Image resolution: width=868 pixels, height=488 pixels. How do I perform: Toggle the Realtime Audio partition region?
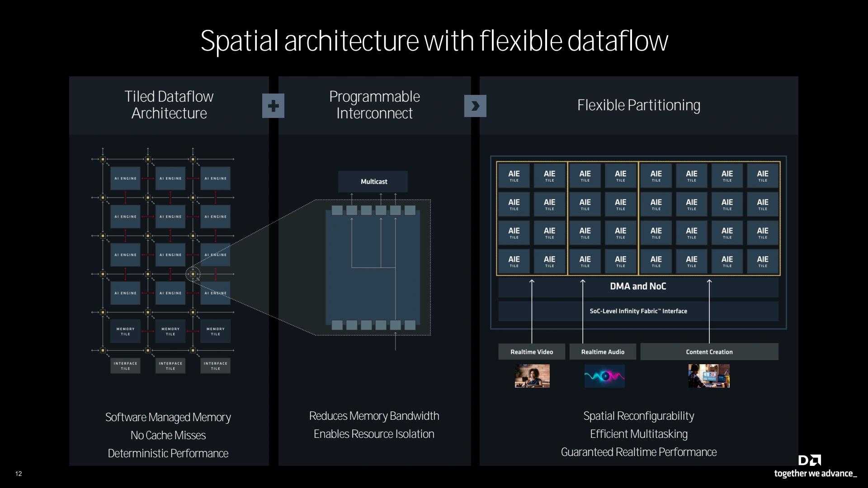click(x=602, y=352)
